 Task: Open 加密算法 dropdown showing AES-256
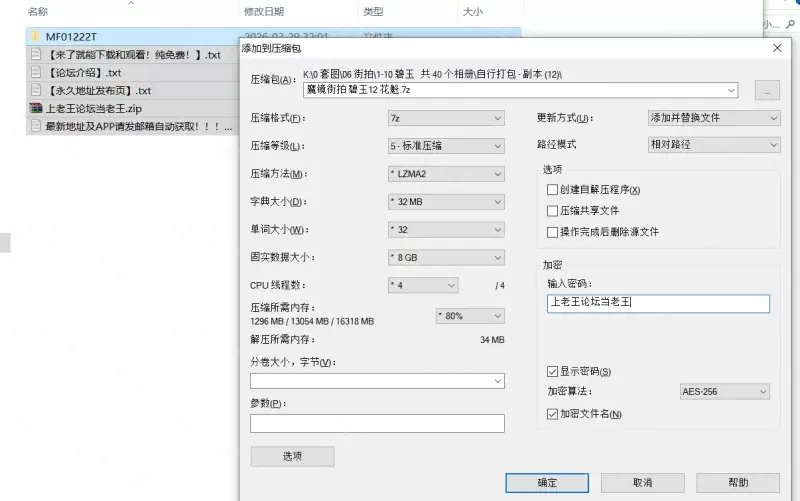pyautogui.click(x=724, y=392)
